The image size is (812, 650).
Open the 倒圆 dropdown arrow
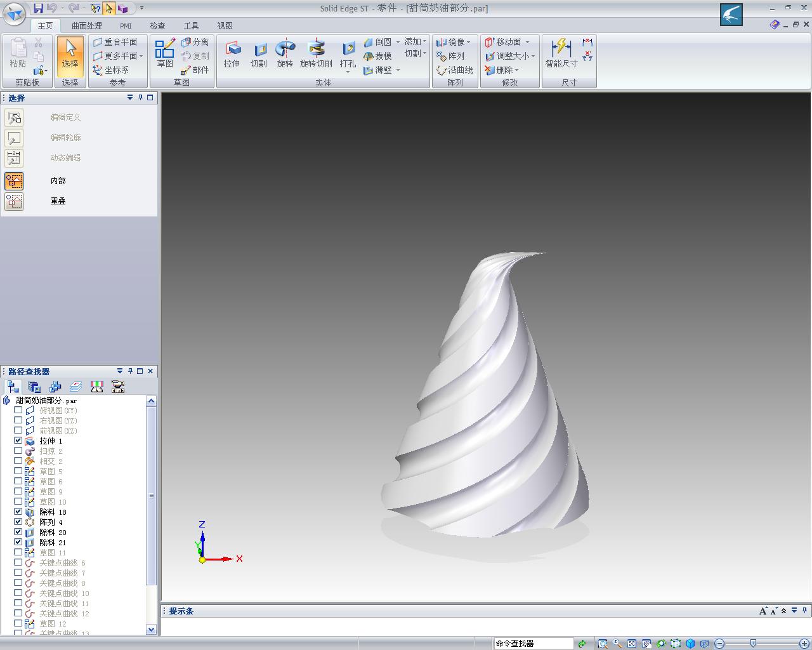pyautogui.click(x=398, y=42)
